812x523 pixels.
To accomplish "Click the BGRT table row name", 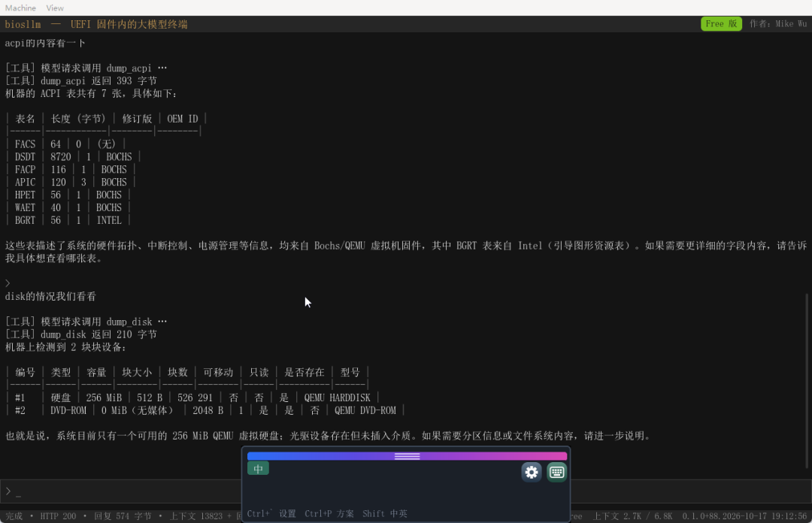I will [x=25, y=220].
